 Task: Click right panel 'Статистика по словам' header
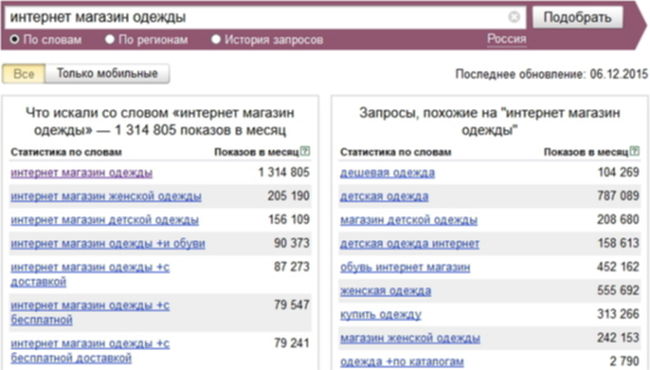tap(395, 152)
